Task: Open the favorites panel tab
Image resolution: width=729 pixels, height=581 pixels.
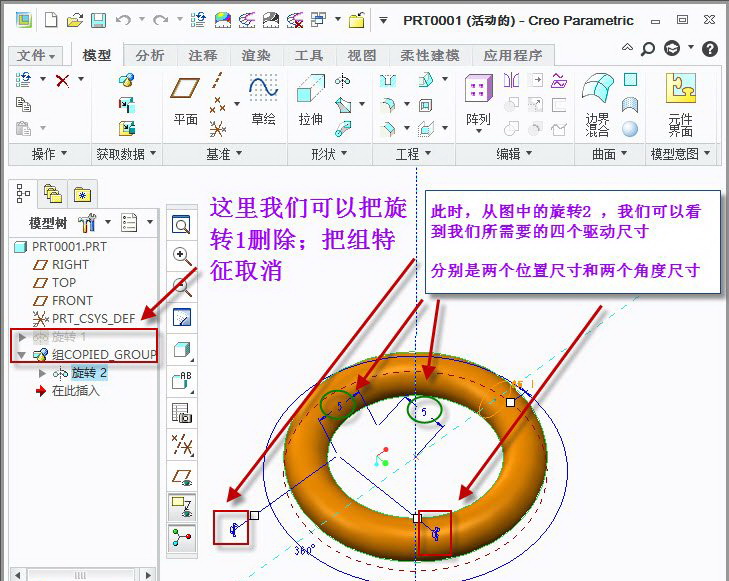Action: [82, 194]
